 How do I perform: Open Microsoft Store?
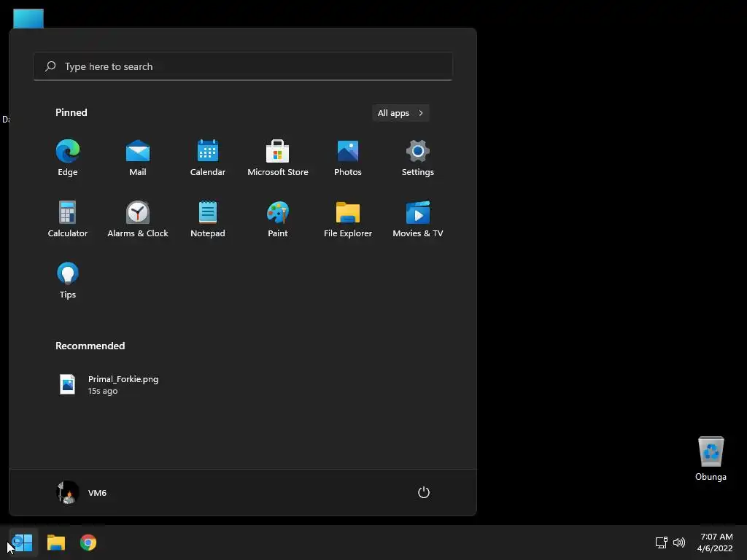[278, 158]
